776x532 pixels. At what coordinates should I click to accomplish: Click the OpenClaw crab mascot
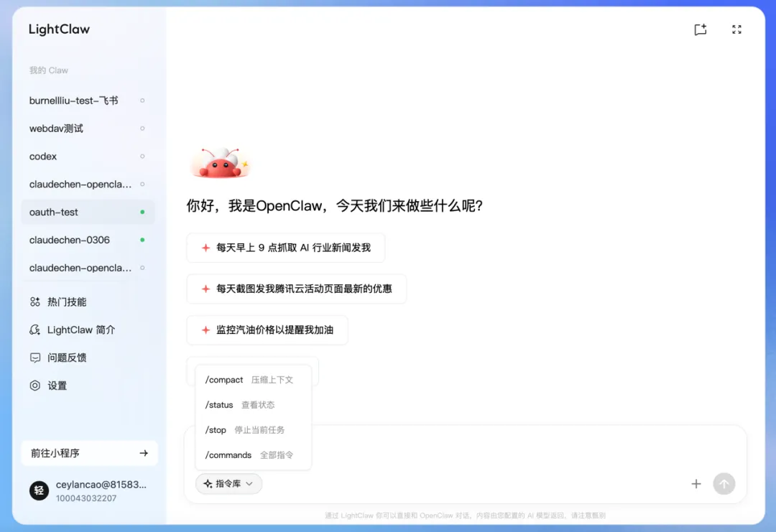click(x=221, y=163)
